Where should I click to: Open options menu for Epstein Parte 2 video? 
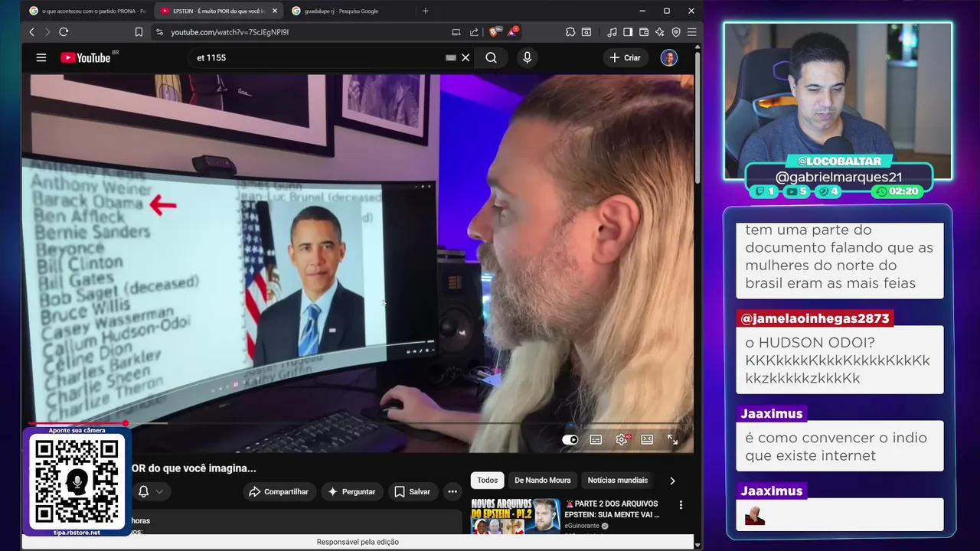[681, 505]
